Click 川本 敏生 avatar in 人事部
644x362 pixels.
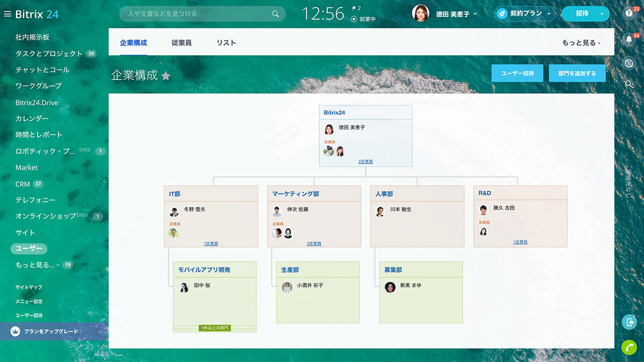pos(380,211)
